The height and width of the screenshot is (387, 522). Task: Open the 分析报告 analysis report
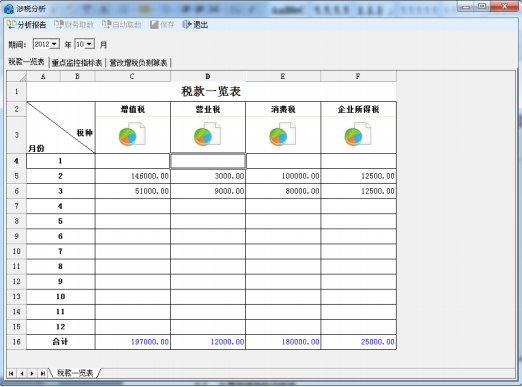point(27,25)
